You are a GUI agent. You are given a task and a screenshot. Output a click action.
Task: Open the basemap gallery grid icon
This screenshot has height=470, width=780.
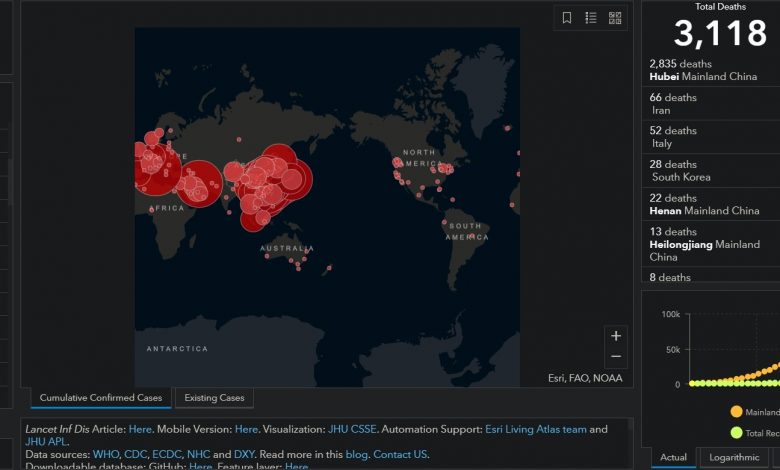click(x=615, y=18)
